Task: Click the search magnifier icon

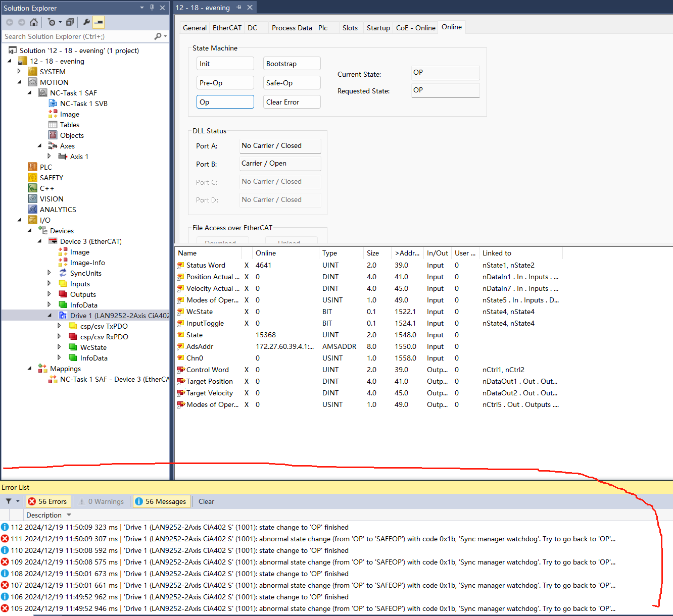Action: 158,36
